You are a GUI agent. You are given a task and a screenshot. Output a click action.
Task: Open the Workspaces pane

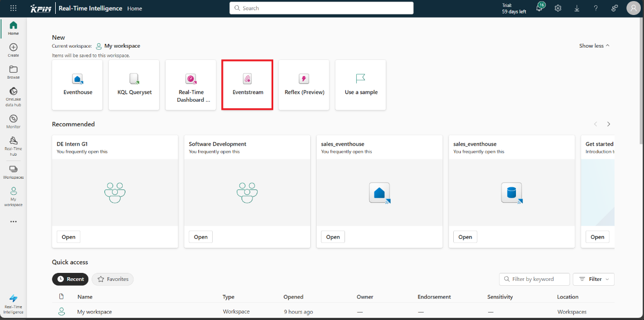pyautogui.click(x=13, y=172)
